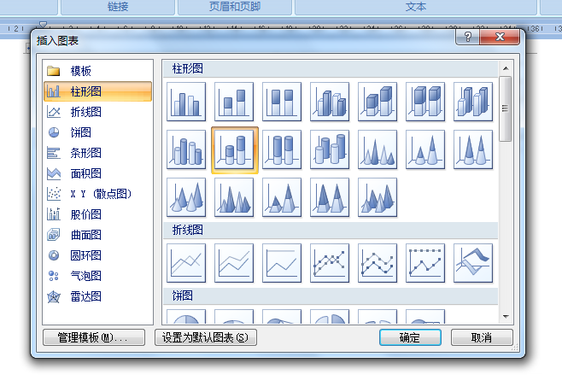
Task: Click the 管理模板 button
Action: tap(94, 337)
